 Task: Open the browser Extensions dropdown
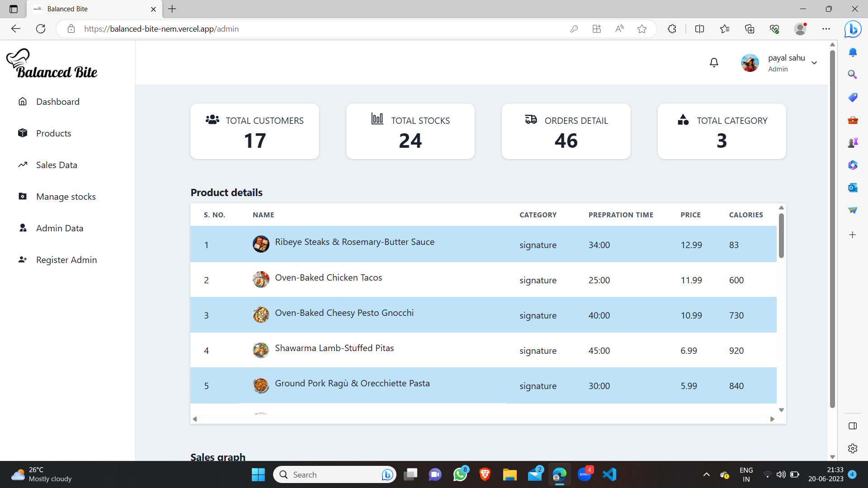coord(671,28)
